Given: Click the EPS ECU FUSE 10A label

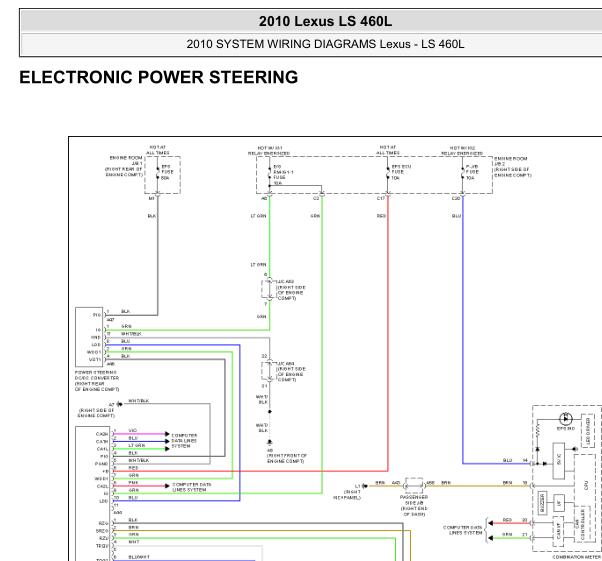Looking at the screenshot, I should (401, 172).
